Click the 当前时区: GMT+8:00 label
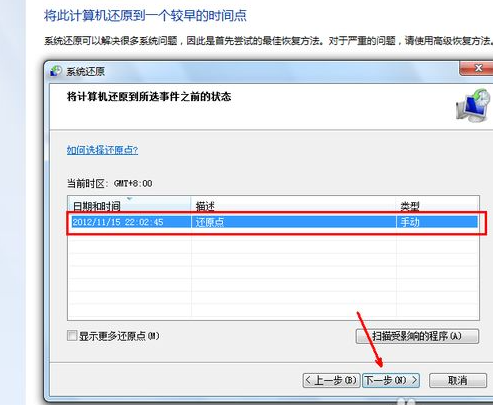493x405 pixels. [110, 183]
